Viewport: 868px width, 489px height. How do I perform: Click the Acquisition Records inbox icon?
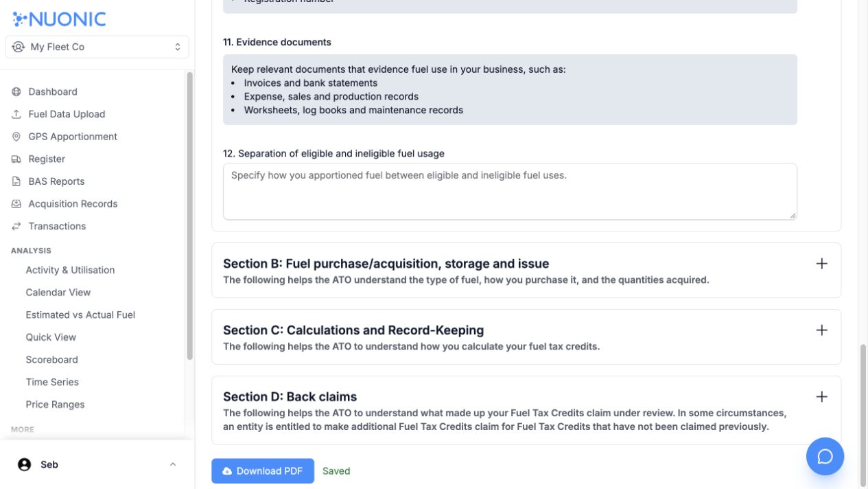[x=16, y=204]
